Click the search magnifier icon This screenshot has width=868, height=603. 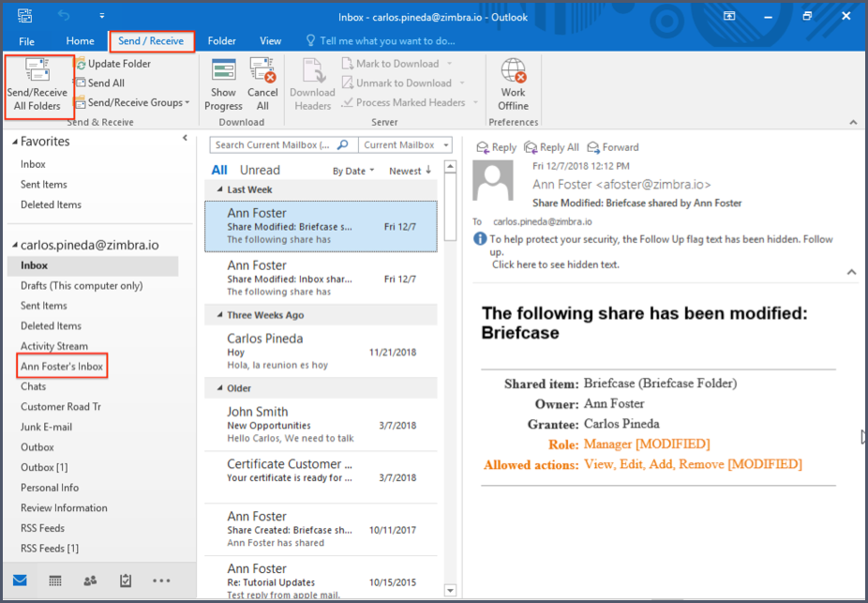(343, 145)
